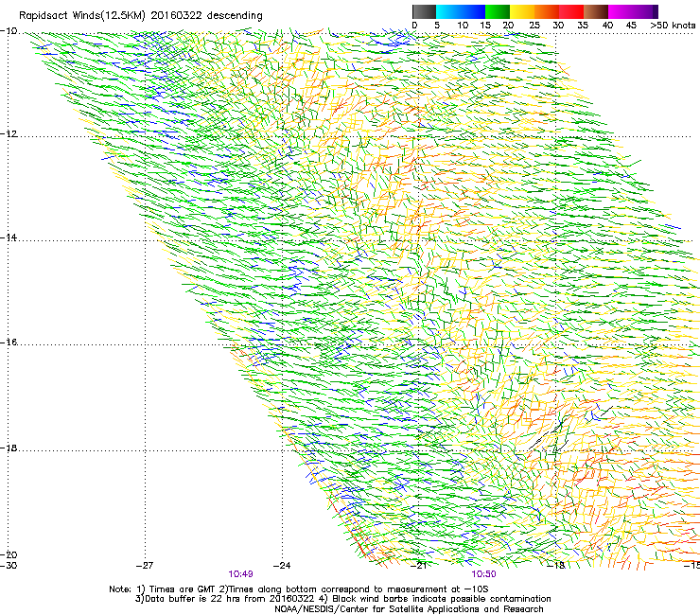Viewport: 700px width, 615px height.
Task: Click the '-27' longitude axis label
Action: click(x=145, y=566)
